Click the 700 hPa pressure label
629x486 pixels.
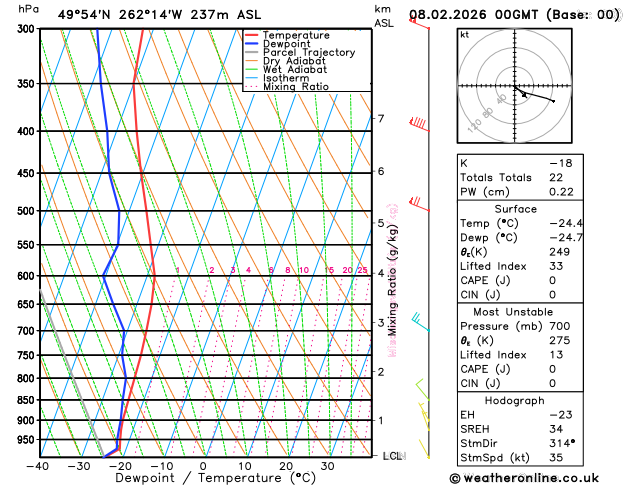coord(28,331)
